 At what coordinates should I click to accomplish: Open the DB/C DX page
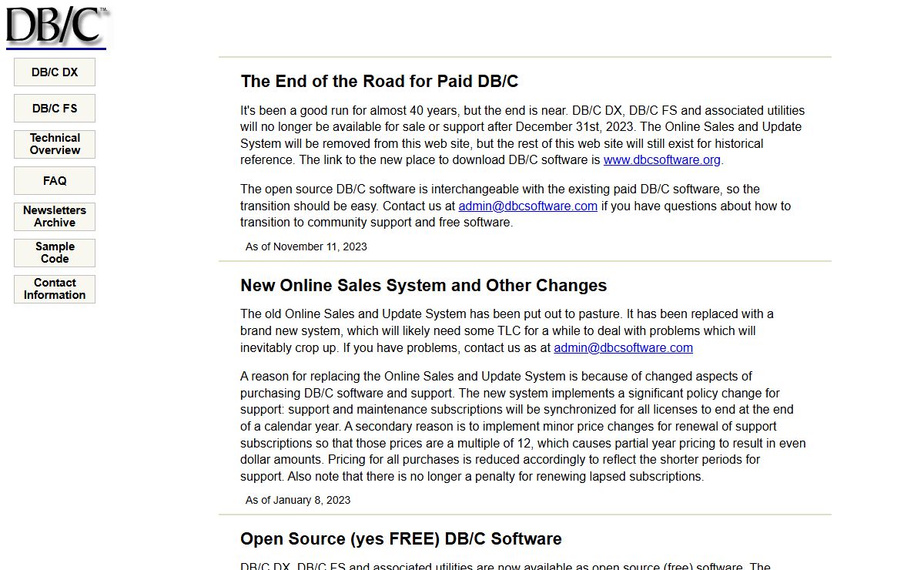55,72
